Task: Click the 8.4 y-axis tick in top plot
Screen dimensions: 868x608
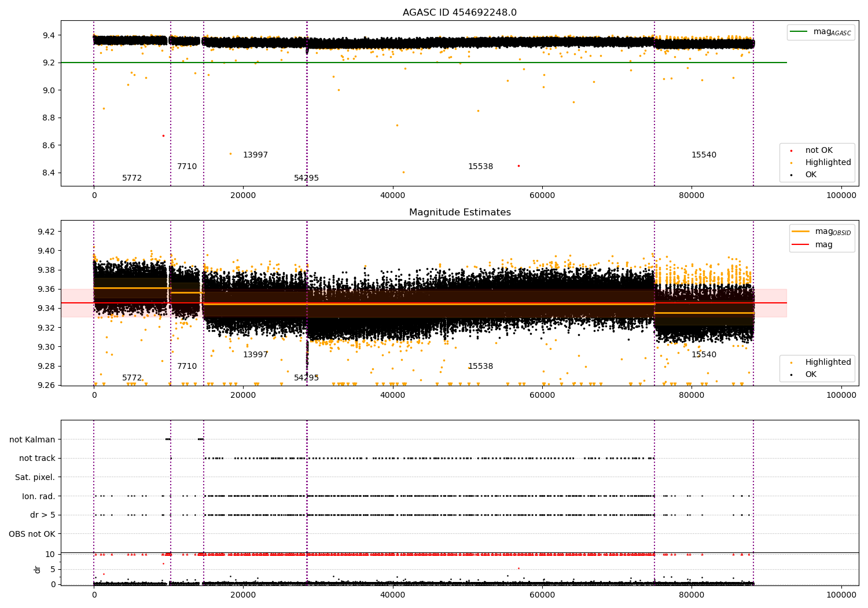Action: pos(49,173)
